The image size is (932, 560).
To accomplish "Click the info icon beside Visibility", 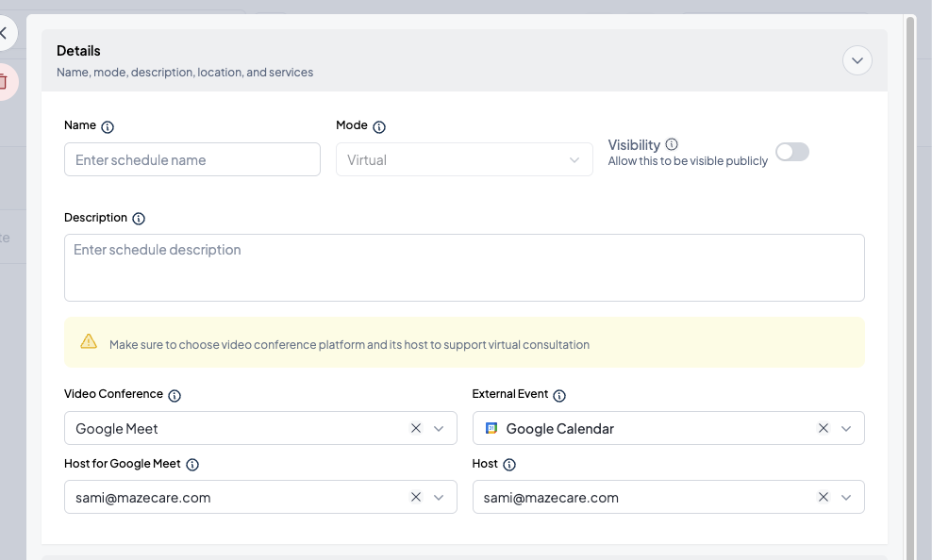I will [672, 144].
